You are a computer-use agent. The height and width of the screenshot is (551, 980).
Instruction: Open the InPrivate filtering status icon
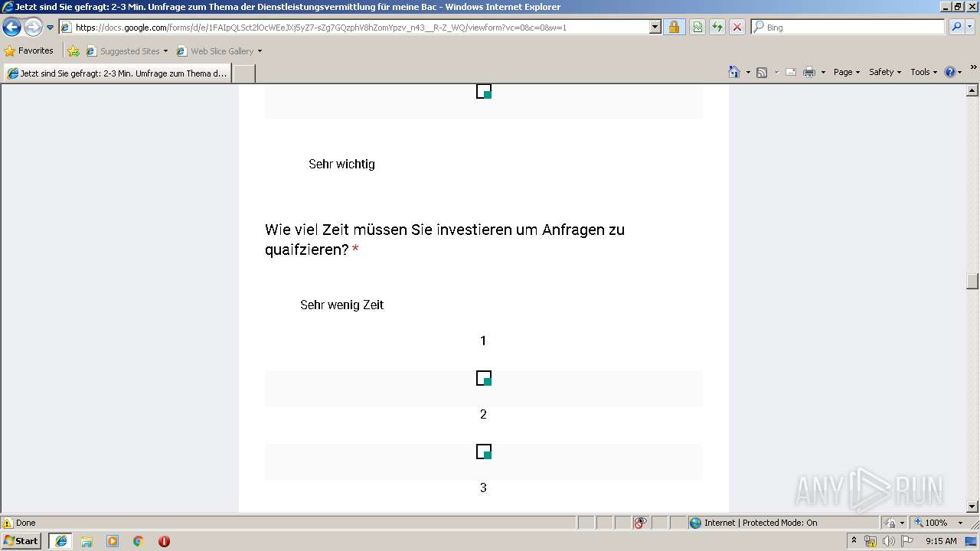point(640,523)
